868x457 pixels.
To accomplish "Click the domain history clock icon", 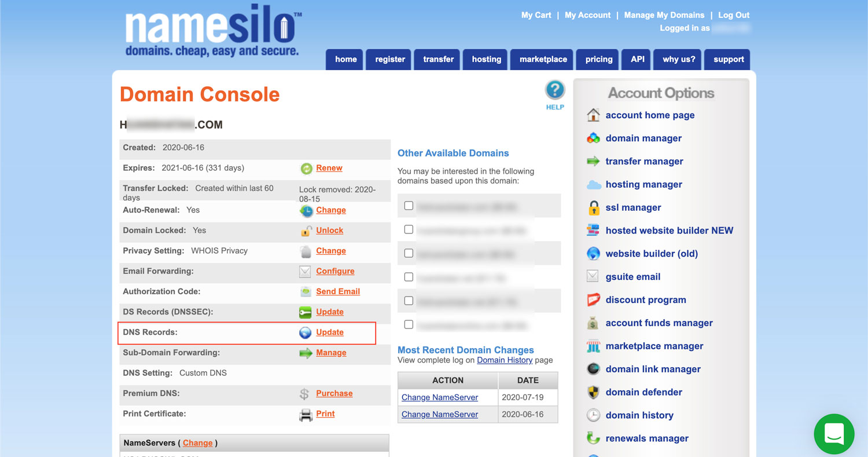I will pyautogui.click(x=593, y=415).
